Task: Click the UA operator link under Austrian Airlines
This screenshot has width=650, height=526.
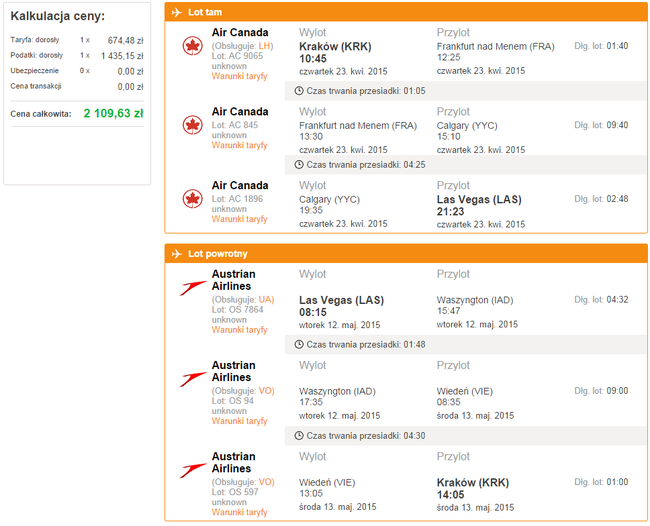Action: tap(265, 299)
